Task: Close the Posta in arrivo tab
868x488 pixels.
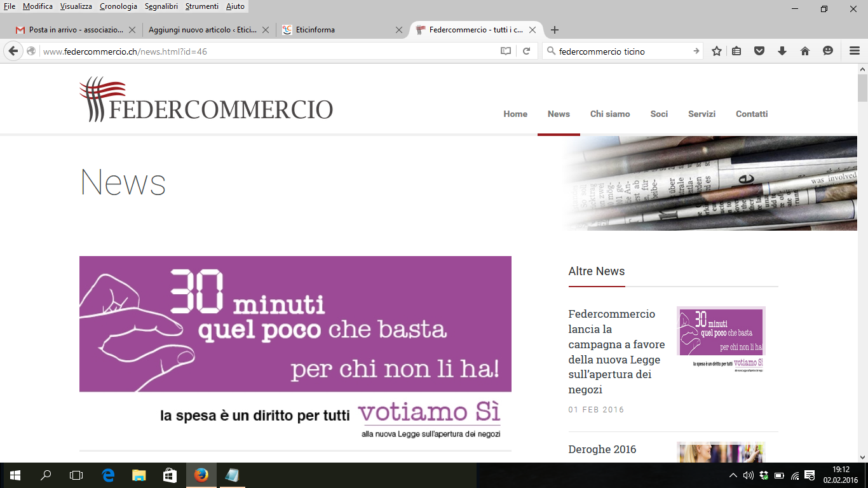Action: pos(132,30)
